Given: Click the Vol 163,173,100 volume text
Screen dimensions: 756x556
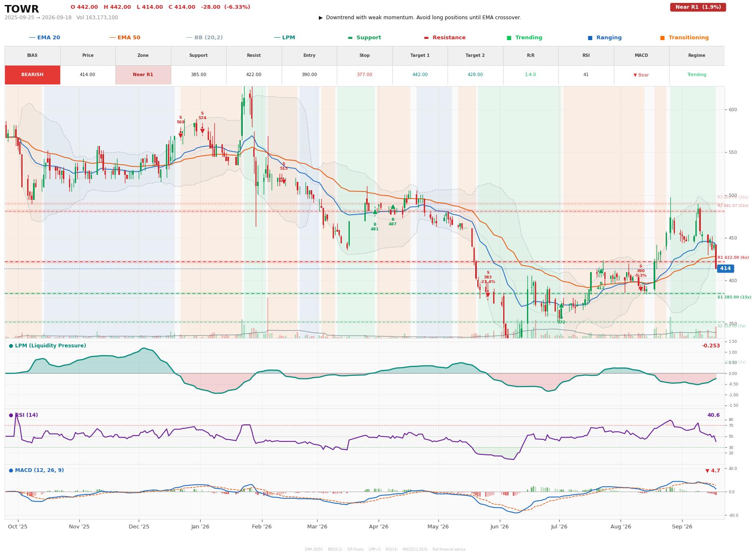Looking at the screenshot, I should click(97, 18).
